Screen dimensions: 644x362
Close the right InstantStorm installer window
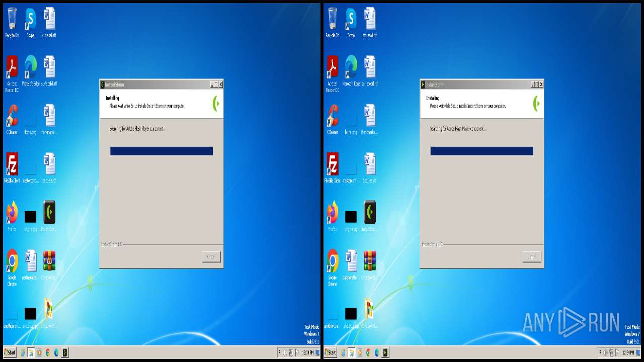541,84
